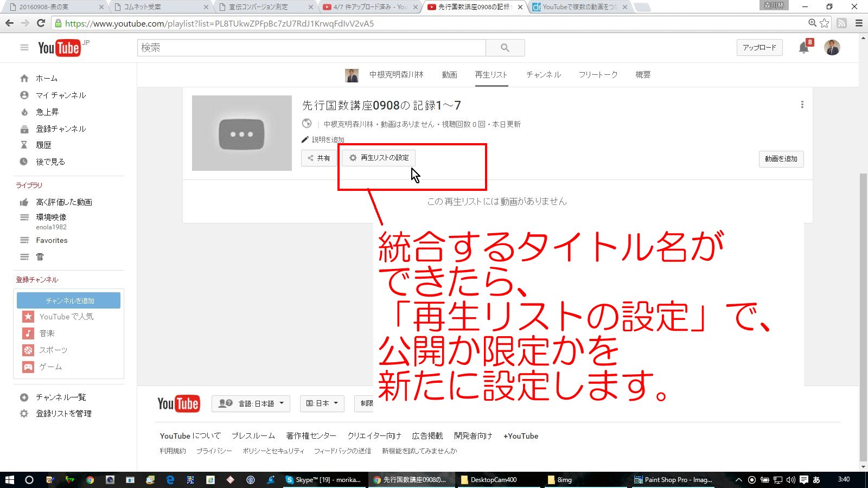Image resolution: width=868 pixels, height=488 pixels.
Task: Click 説明を追加 pencil link
Action: coord(323,139)
